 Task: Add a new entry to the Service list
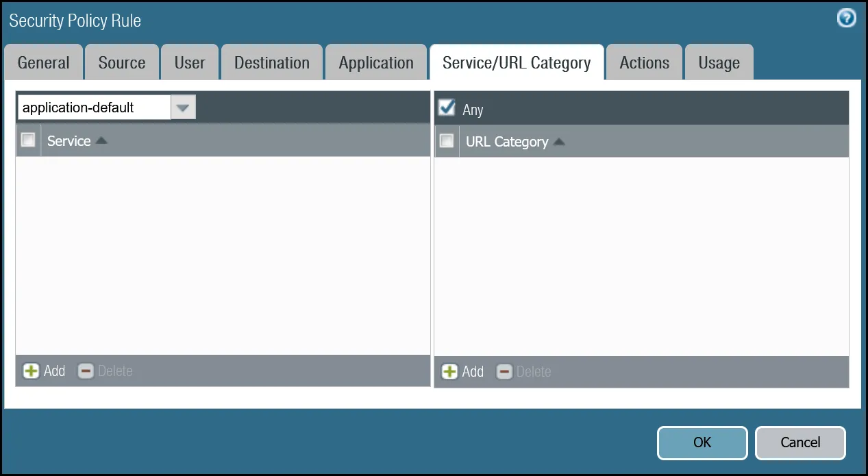tap(44, 371)
